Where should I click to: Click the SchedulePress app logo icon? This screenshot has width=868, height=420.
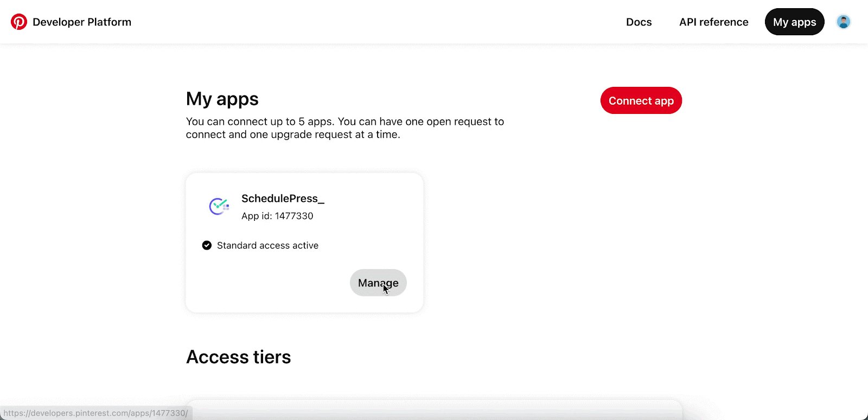[x=219, y=206]
